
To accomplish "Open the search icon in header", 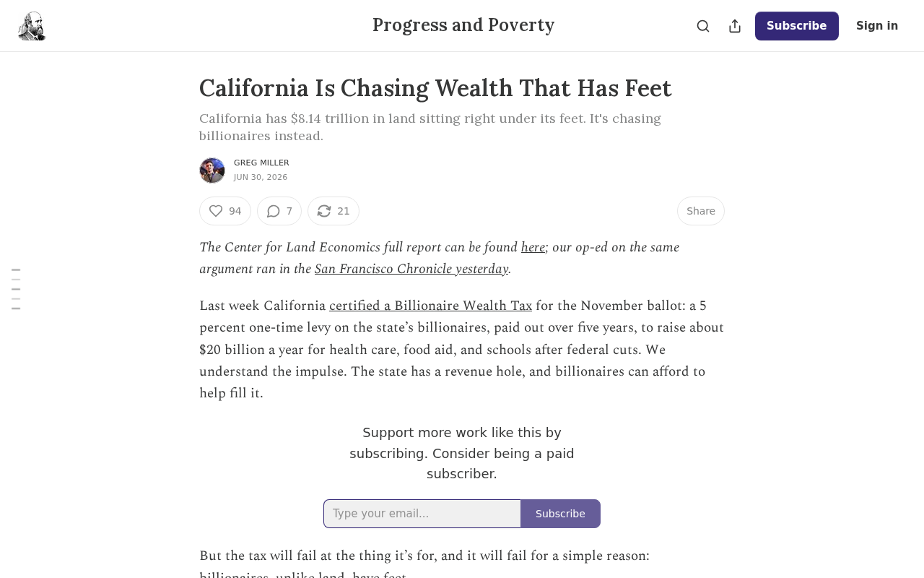I will (703, 26).
